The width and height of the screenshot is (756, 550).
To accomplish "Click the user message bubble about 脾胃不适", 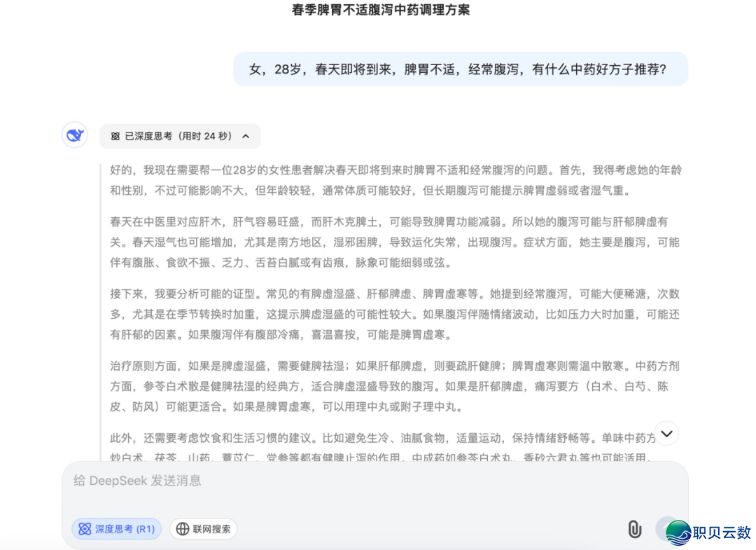I will pyautogui.click(x=461, y=69).
